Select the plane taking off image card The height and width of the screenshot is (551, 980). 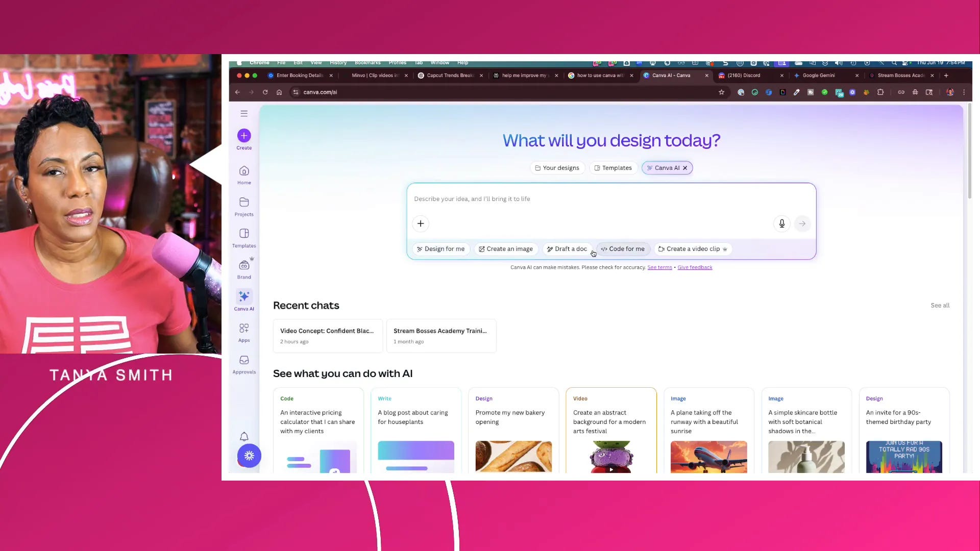[708, 430]
